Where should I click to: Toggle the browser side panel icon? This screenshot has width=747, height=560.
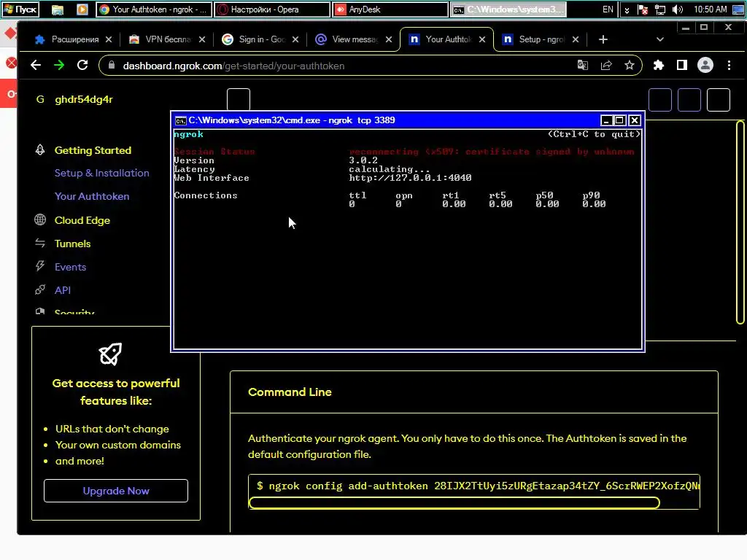[682, 65]
